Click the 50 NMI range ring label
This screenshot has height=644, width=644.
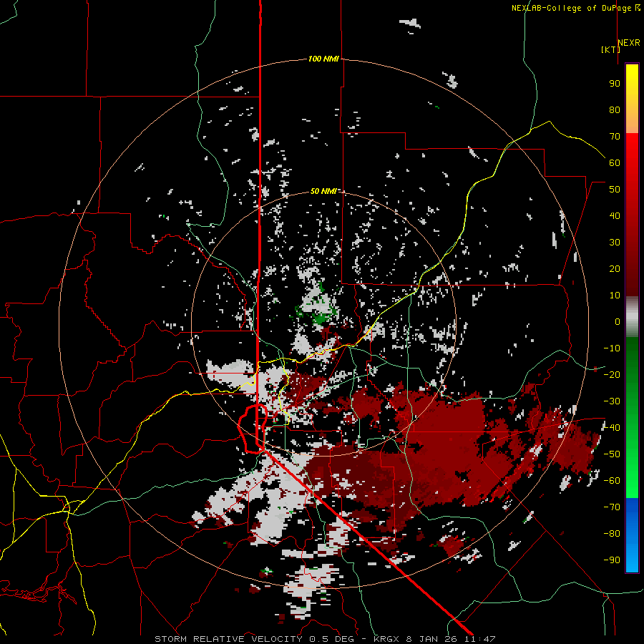pos(323,191)
